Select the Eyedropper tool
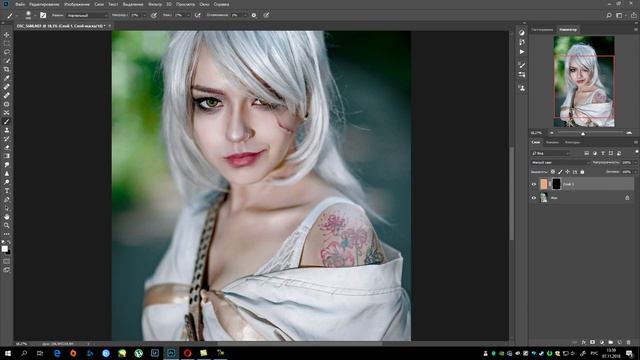The image size is (640, 360). (7, 78)
